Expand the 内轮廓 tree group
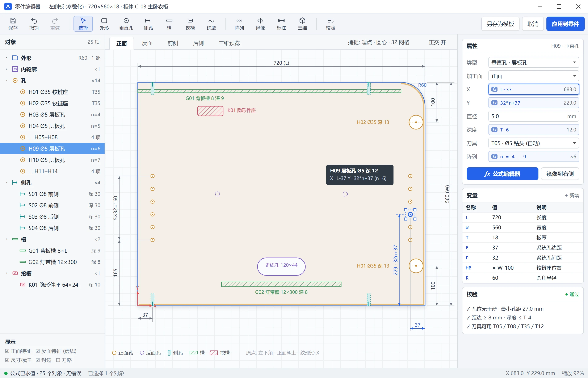 pyautogui.click(x=7, y=69)
